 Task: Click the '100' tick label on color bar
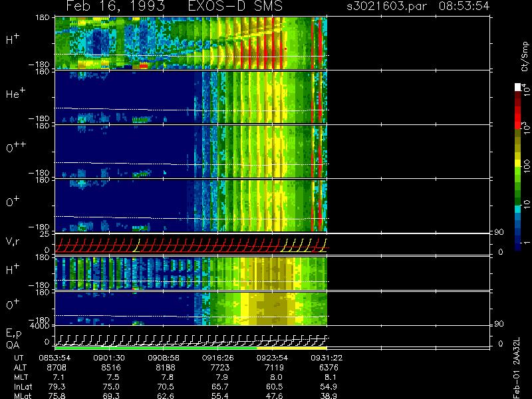coord(527,166)
